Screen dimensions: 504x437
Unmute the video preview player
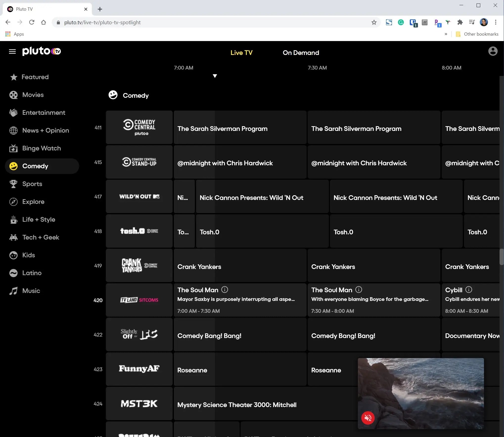(368, 418)
